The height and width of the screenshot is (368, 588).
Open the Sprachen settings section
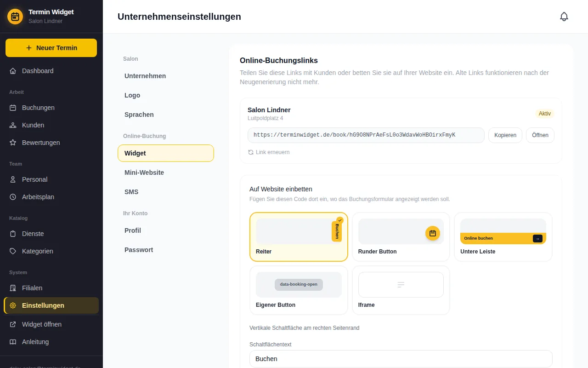[166, 115]
